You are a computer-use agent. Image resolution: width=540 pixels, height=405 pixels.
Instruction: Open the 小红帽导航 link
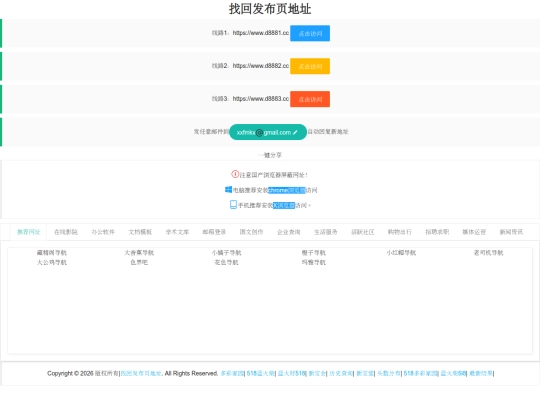pos(401,253)
